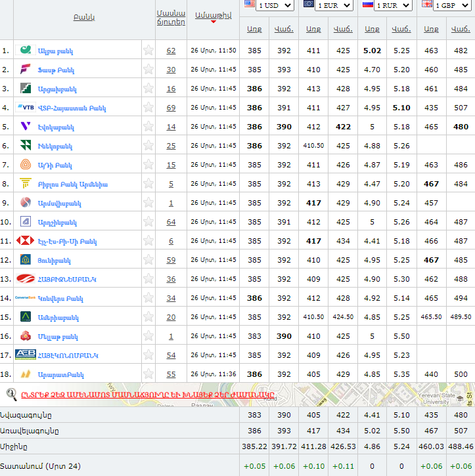Toggle favorite star for HSBC row

(x=148, y=241)
